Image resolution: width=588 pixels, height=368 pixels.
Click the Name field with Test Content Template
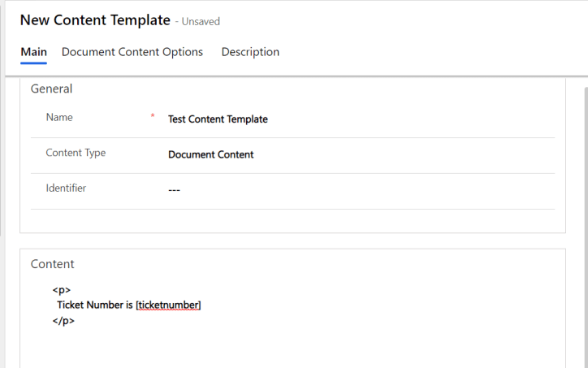pos(218,119)
